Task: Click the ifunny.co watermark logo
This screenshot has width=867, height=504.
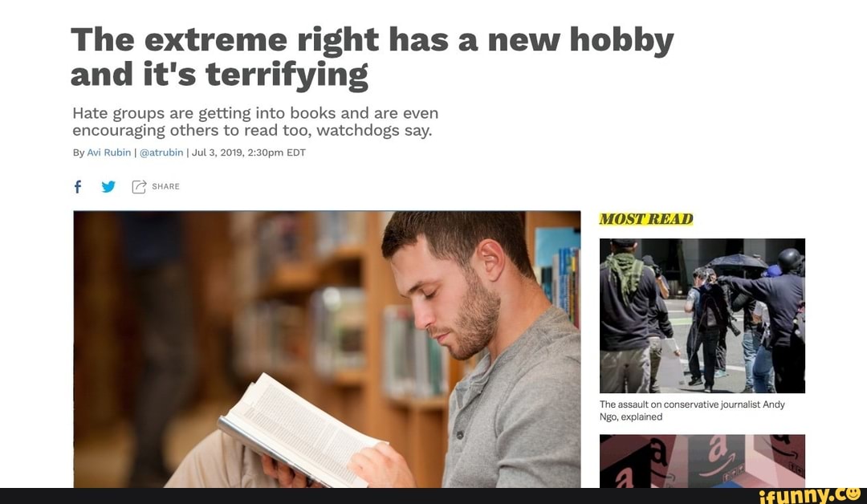Action: point(810,494)
